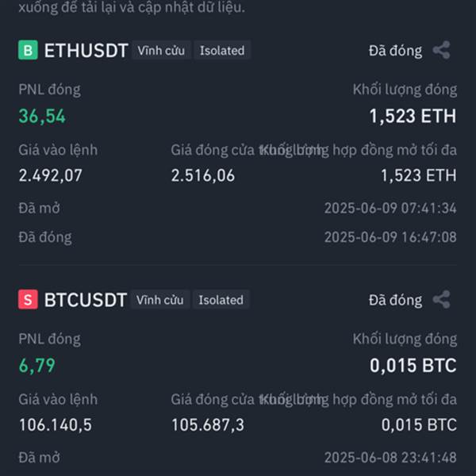Screen dimensions: 476x476
Task: Select the Isolated tag on ETHUSDT
Action: (222, 50)
